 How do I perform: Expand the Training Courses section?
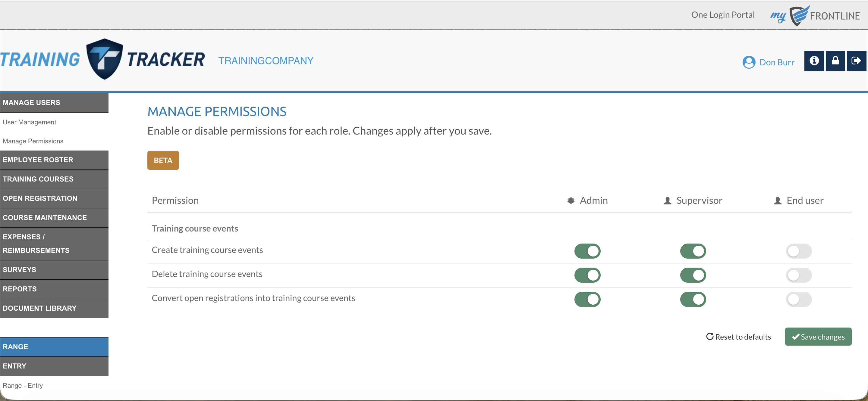click(x=54, y=179)
